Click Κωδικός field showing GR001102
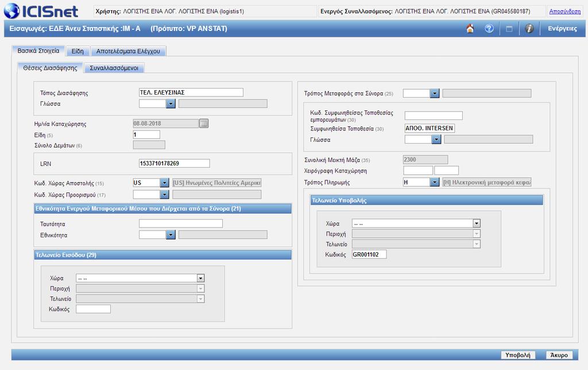The width and height of the screenshot is (588, 370). (x=369, y=255)
